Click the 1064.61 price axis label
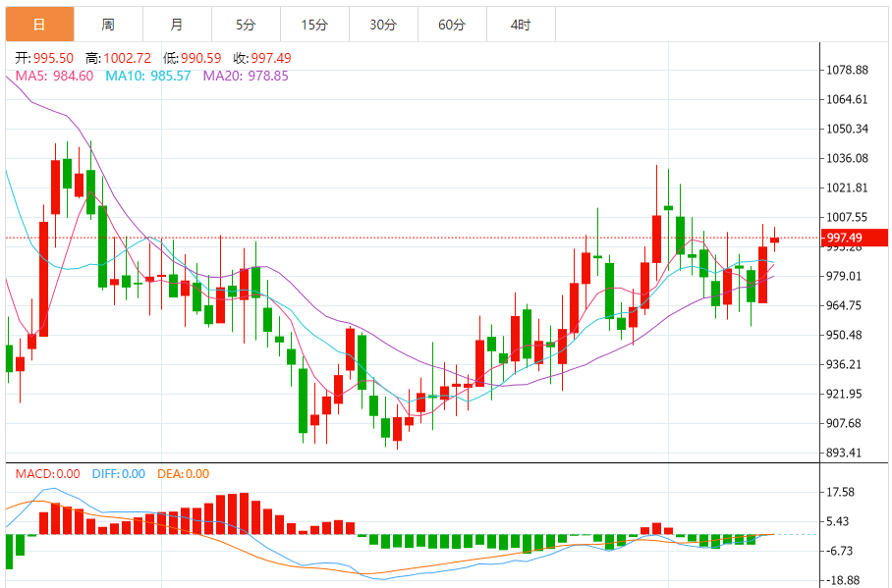This screenshot has width=892, height=588. pos(848,99)
